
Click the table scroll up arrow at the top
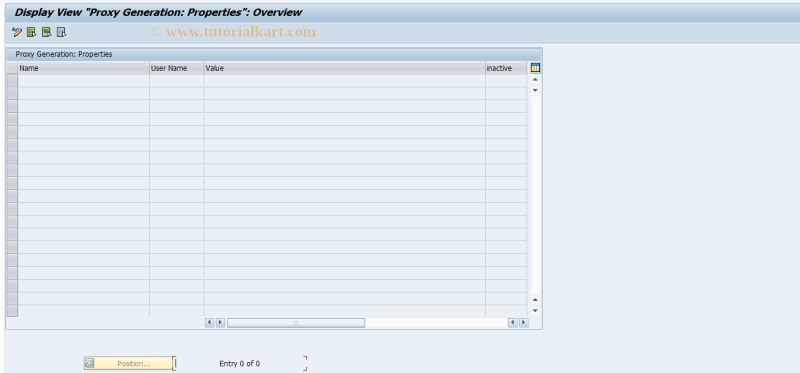535,80
